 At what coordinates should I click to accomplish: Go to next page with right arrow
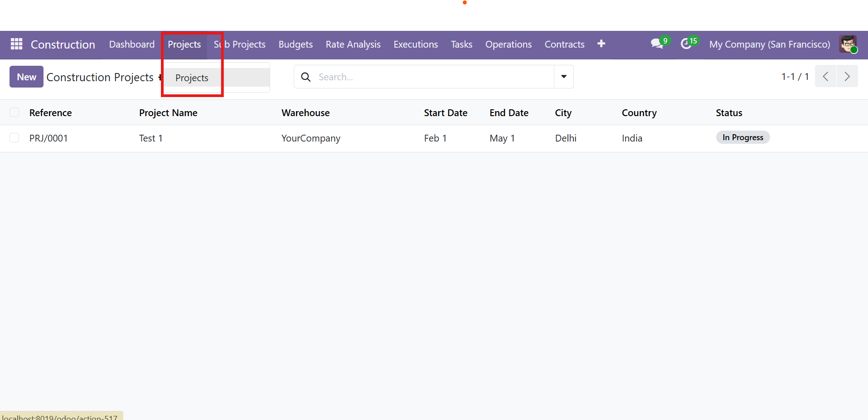[x=847, y=76]
